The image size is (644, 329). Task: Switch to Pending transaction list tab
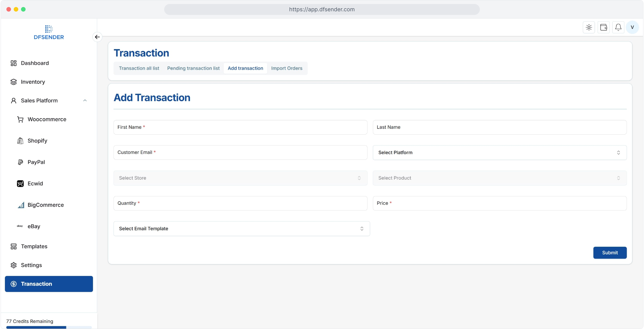click(x=193, y=68)
